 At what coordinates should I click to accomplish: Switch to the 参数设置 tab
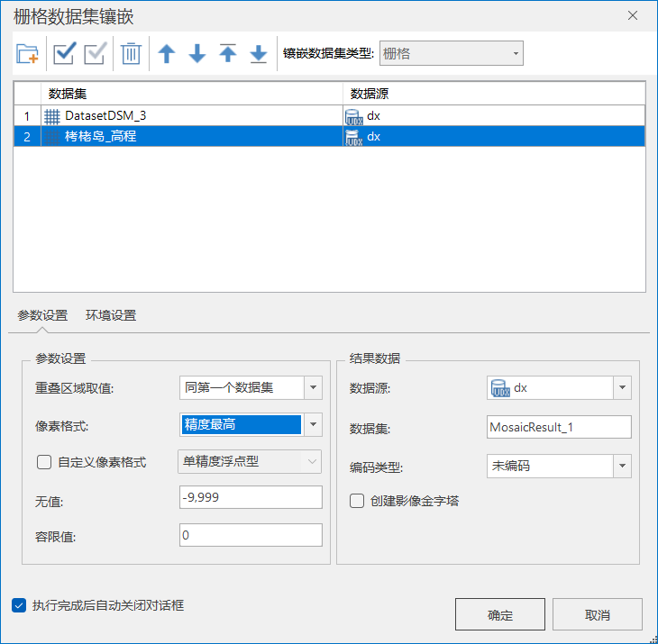(x=42, y=315)
